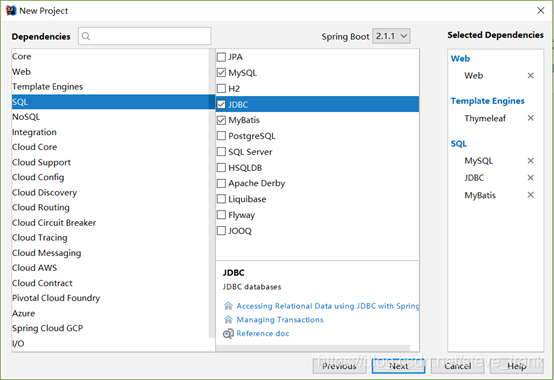This screenshot has width=554, height=380.
Task: Click the reference doc icon
Action: coord(228,333)
